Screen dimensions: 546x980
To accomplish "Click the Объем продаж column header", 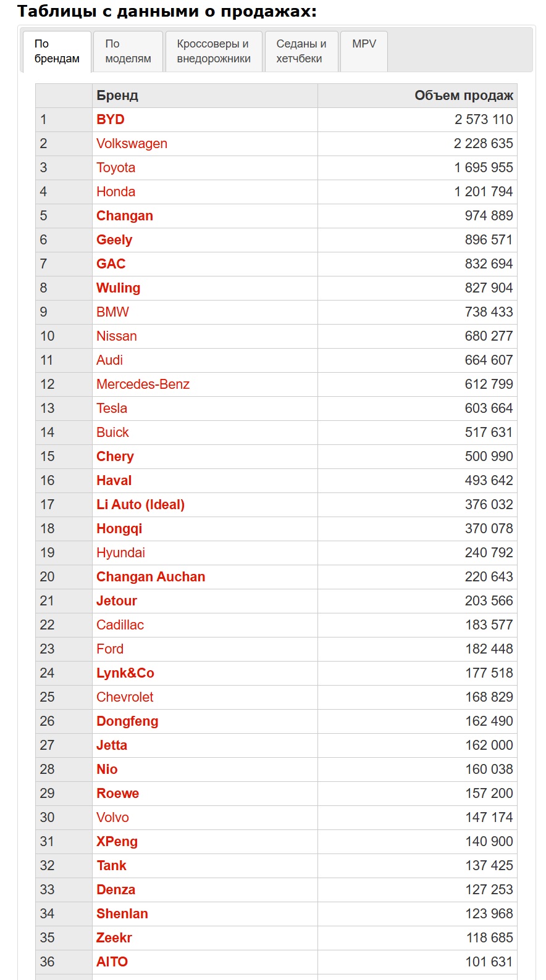I will [464, 96].
